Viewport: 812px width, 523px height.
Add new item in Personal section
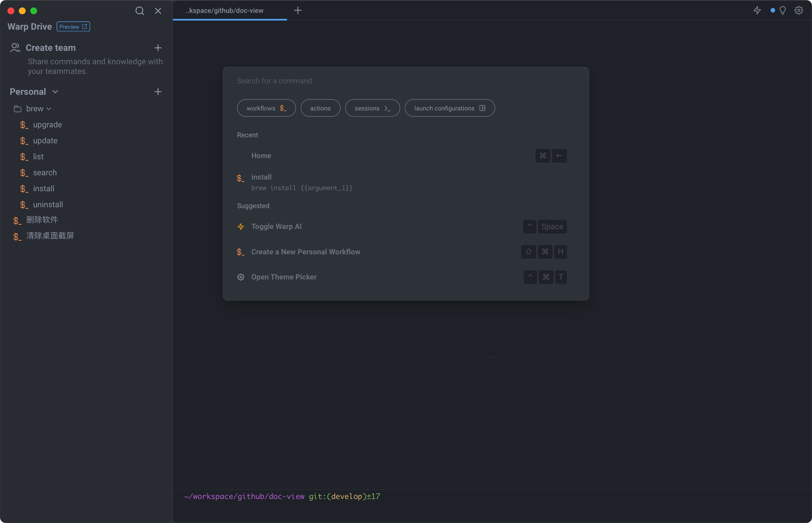pyautogui.click(x=158, y=92)
